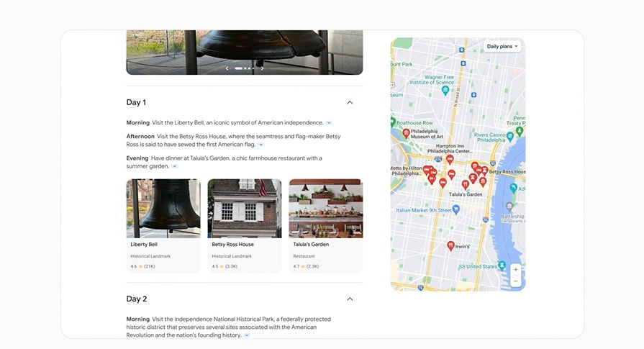Open the Daily plans dropdown
Screen dimensions: 644x349
click(x=502, y=46)
